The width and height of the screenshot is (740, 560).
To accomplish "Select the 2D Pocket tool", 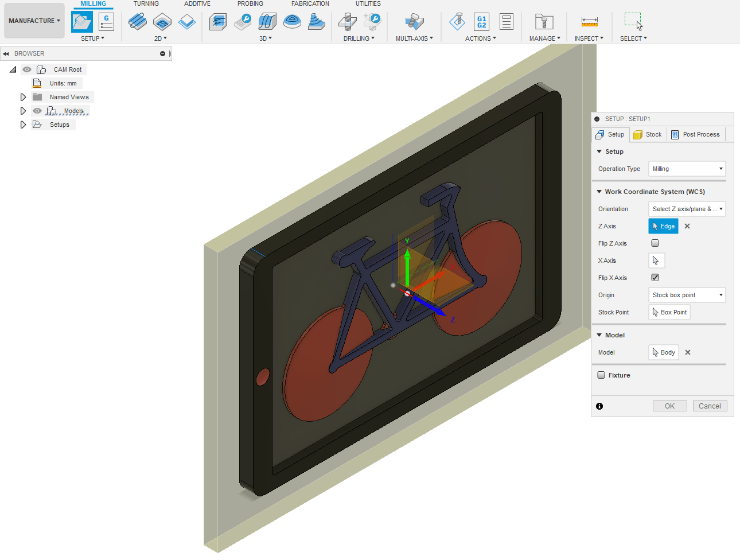I will pyautogui.click(x=162, y=22).
